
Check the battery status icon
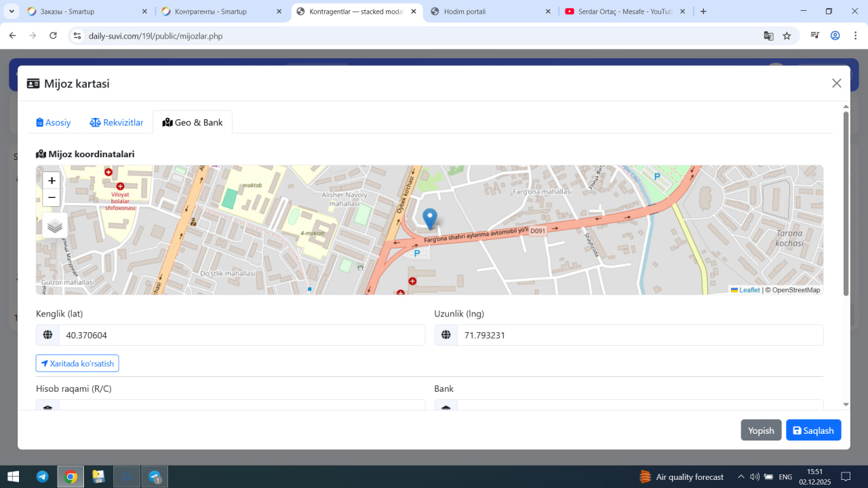tap(769, 476)
